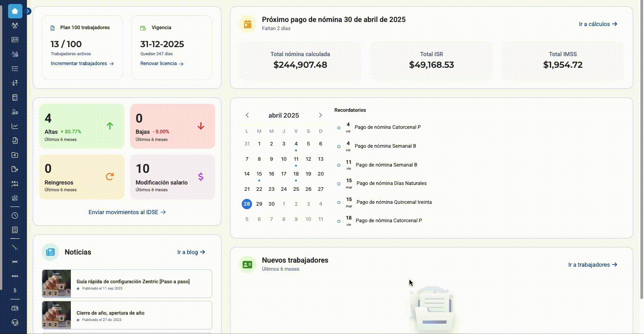Open the Altas green card
The height and width of the screenshot is (334, 644).
click(82, 126)
